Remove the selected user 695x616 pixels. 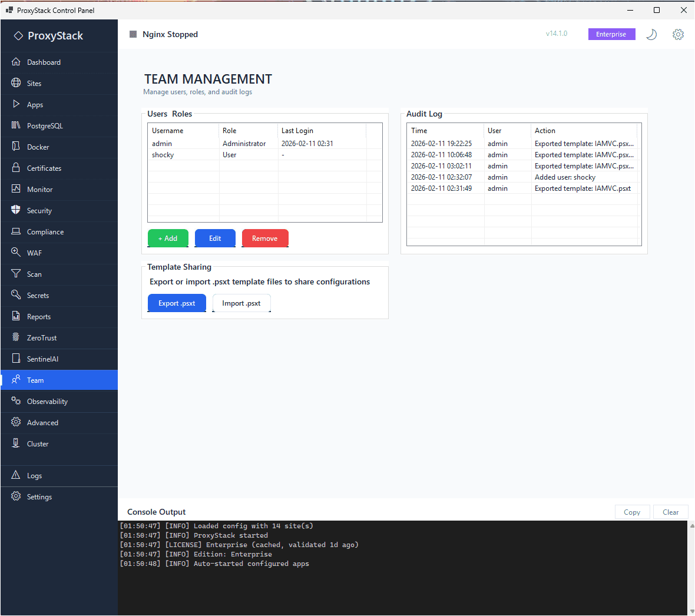click(x=265, y=238)
